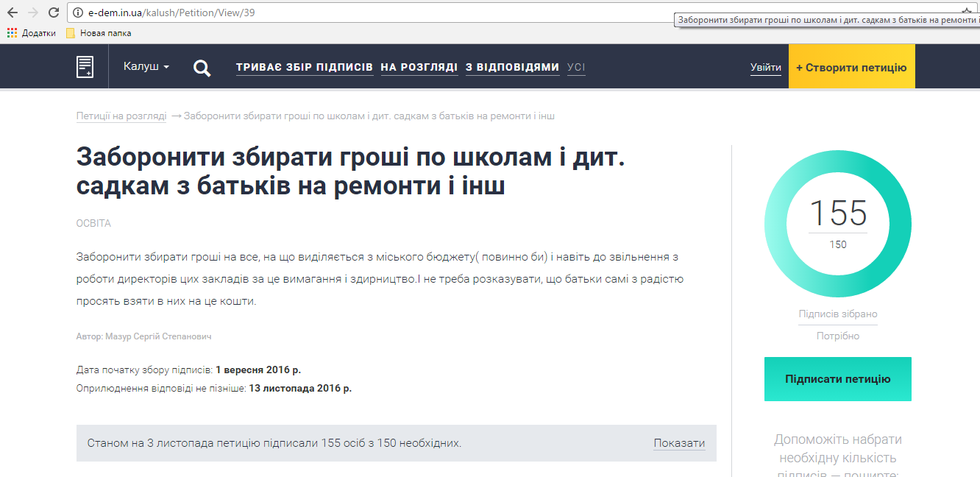Switch to НА РОЗГЛЯДІ tab
Screen dimensions: 980x477
click(419, 68)
